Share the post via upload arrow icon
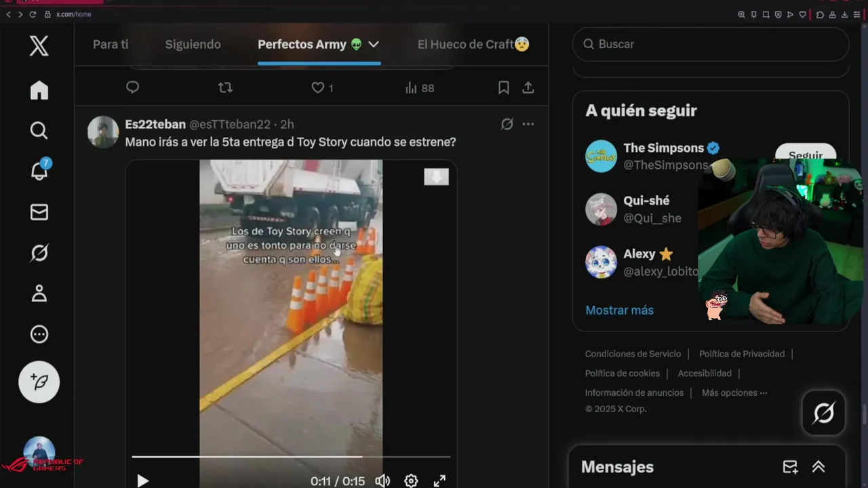 click(528, 87)
